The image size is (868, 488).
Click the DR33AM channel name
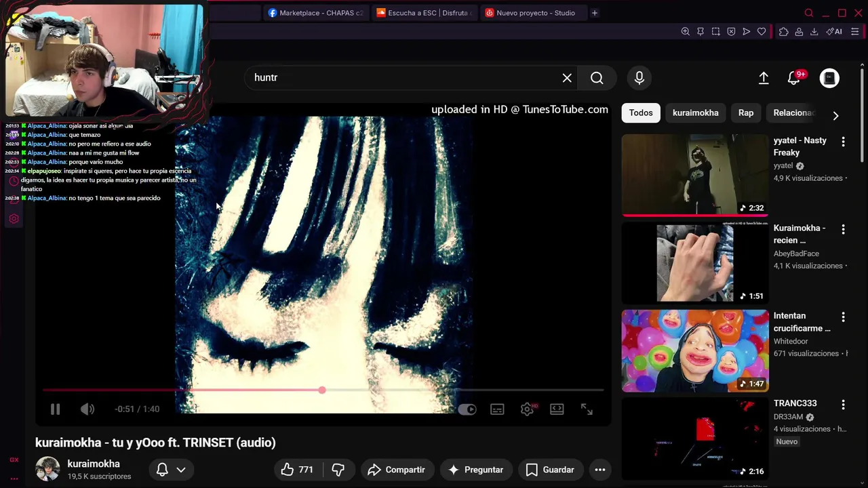[x=788, y=417]
